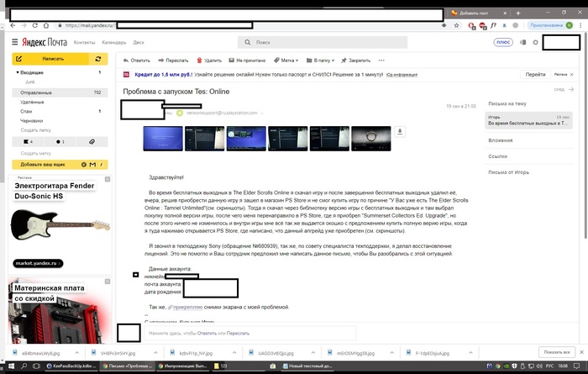Expand the Ссылки section
The height and width of the screenshot is (374, 588).
tap(497, 156)
